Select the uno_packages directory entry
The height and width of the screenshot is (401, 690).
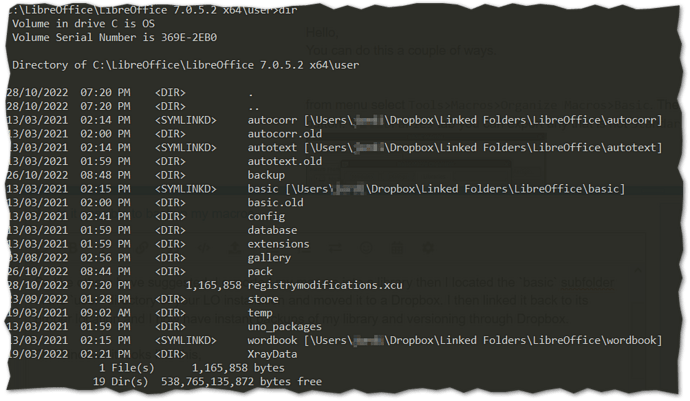pyautogui.click(x=285, y=327)
